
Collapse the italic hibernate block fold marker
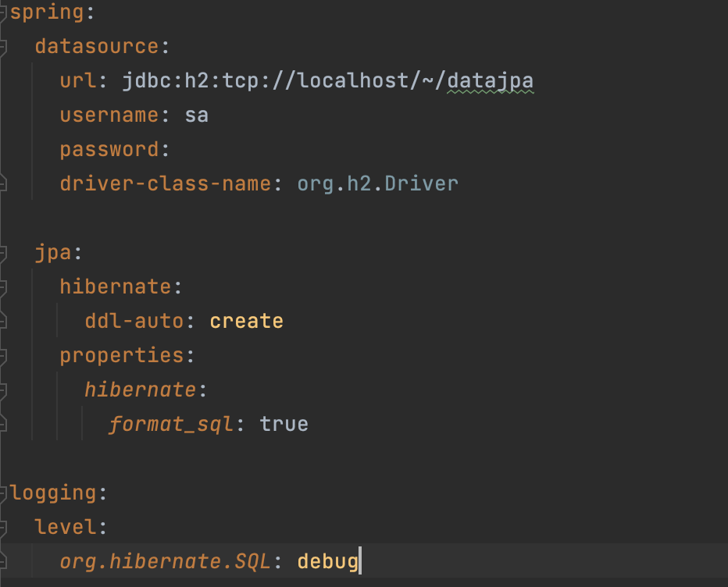[2, 390]
